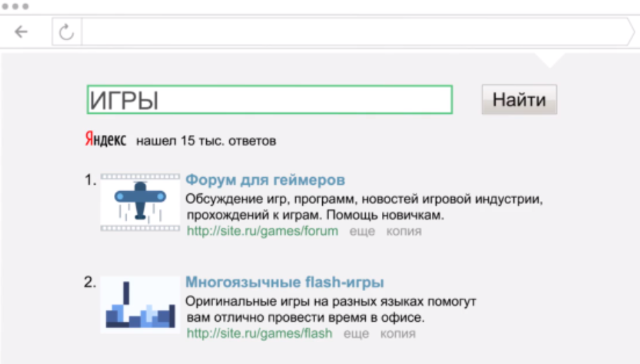Open Многоязычные flash-игры result title
This screenshot has width=640, height=364.
[285, 282]
